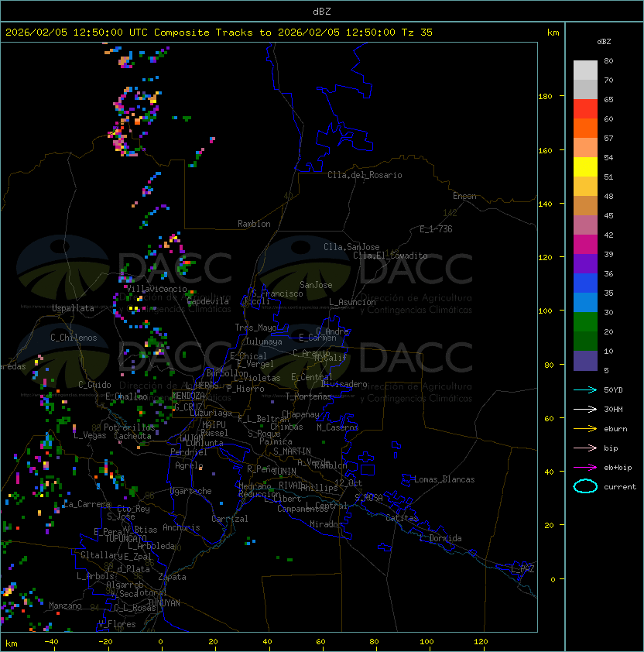Click the 'dBZ' title in top bar
Screen dimensions: 644x652
[322, 12]
